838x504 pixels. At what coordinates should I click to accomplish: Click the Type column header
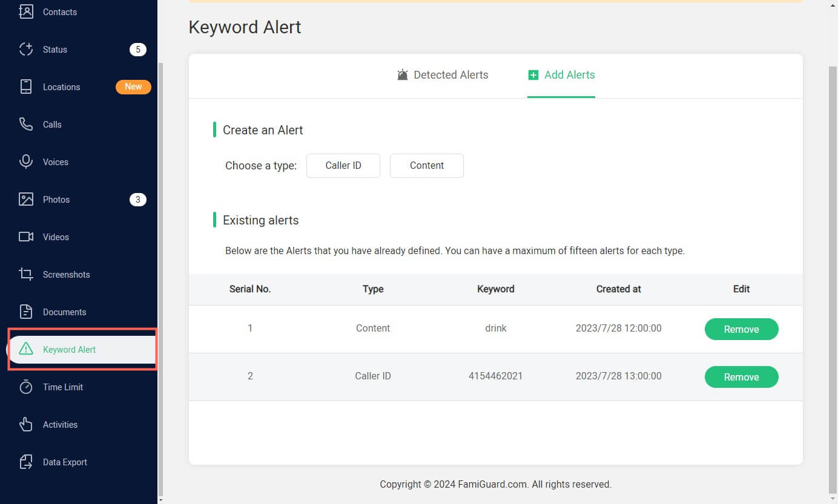click(373, 289)
